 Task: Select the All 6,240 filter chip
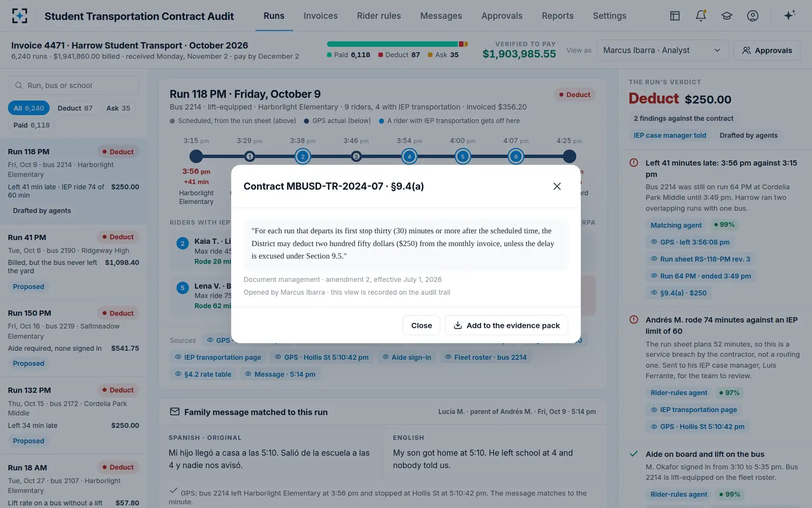point(29,108)
